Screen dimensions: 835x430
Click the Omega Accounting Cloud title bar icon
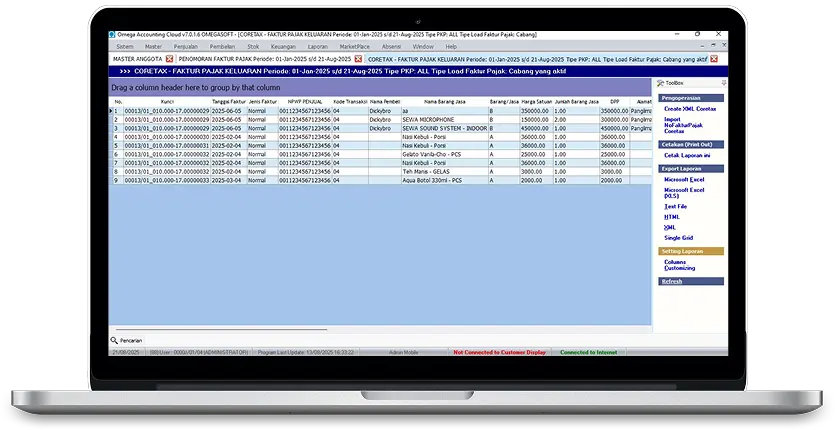112,35
